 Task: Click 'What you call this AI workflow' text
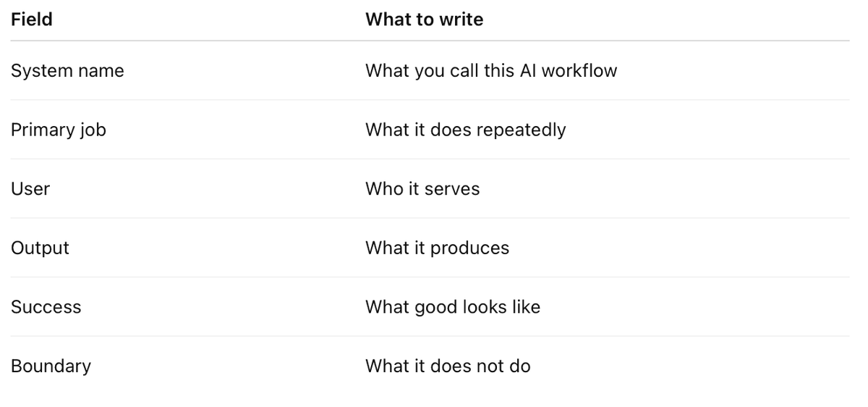click(491, 71)
